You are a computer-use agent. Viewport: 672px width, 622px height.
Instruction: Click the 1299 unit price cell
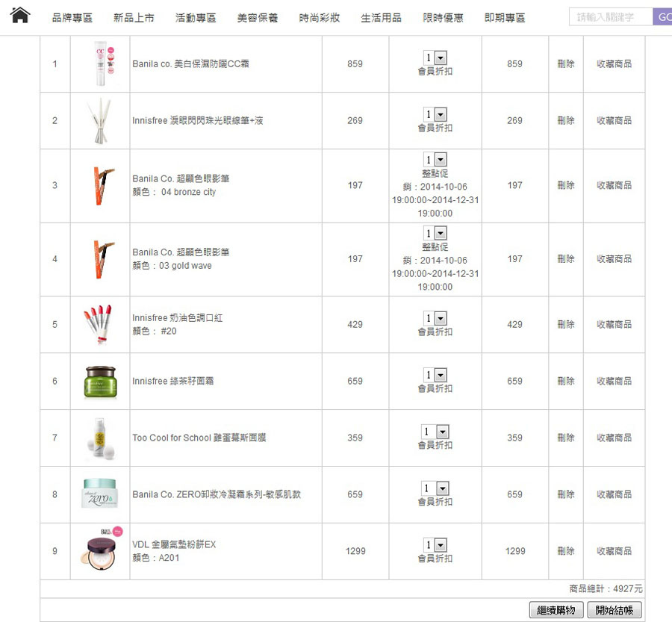355,551
